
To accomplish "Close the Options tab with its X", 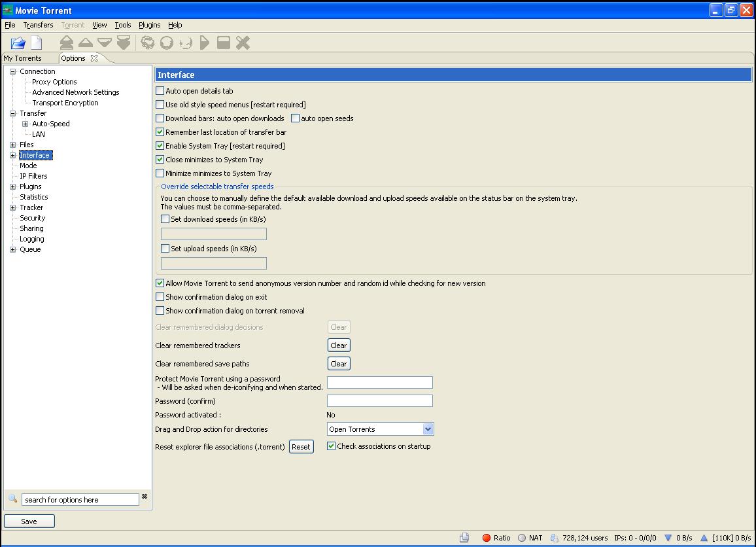I will click(94, 58).
